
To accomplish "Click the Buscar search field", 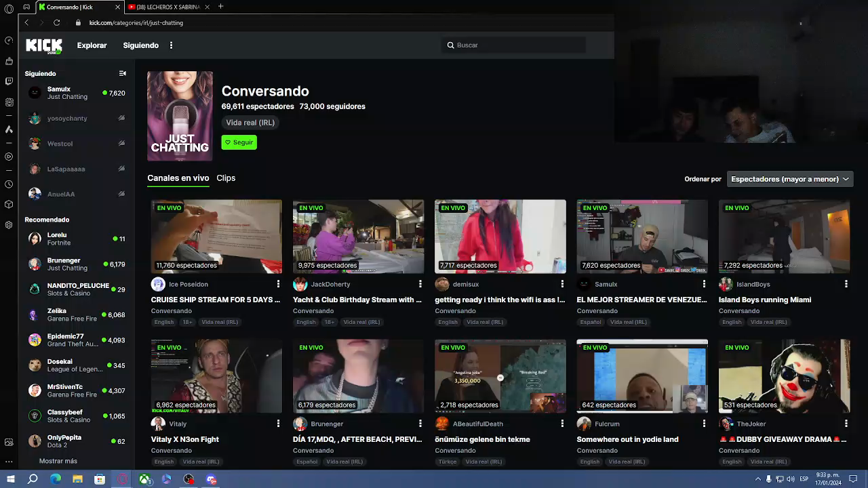I will 513,45.
